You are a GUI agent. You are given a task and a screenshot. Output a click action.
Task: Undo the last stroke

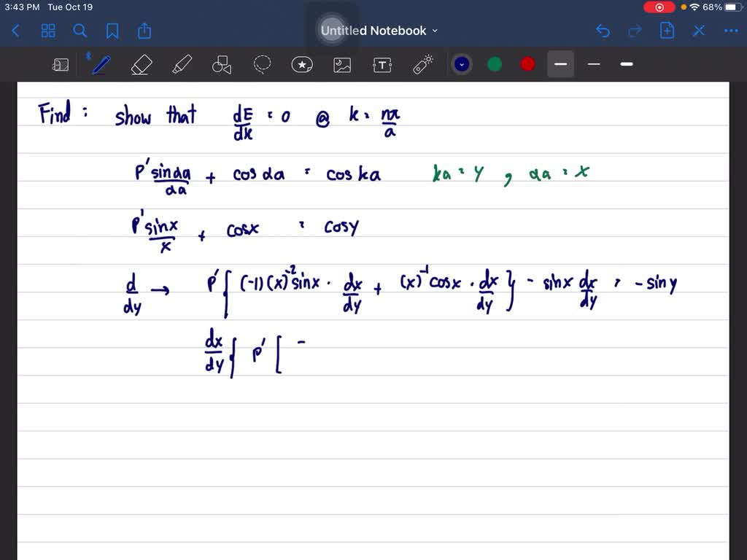click(603, 31)
